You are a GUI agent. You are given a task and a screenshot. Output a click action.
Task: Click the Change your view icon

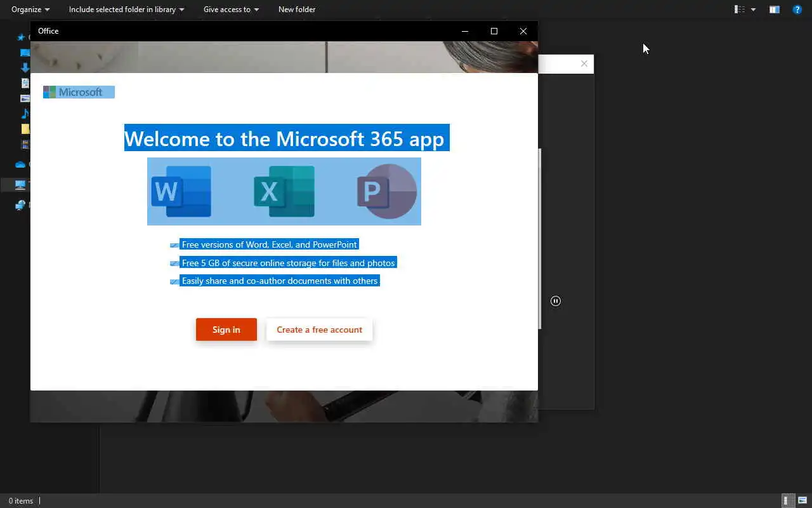tap(739, 10)
